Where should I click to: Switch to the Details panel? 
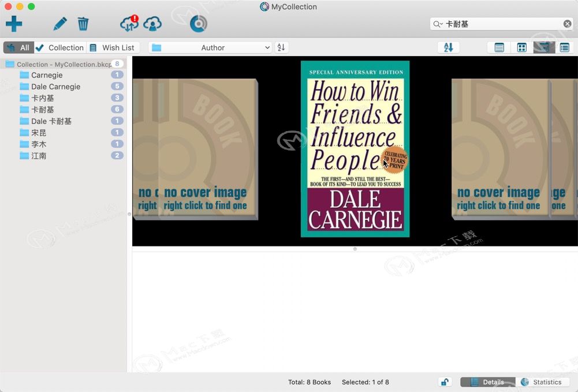tap(488, 382)
